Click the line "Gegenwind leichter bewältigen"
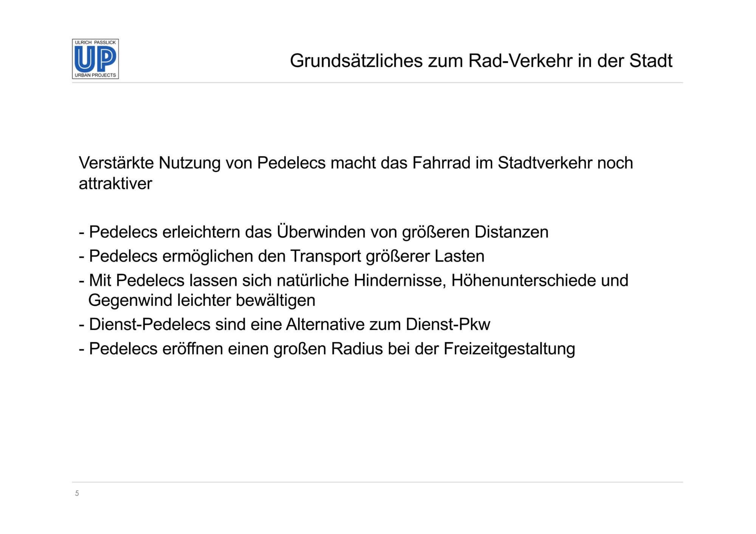The height and width of the screenshot is (534, 756). coord(201,301)
